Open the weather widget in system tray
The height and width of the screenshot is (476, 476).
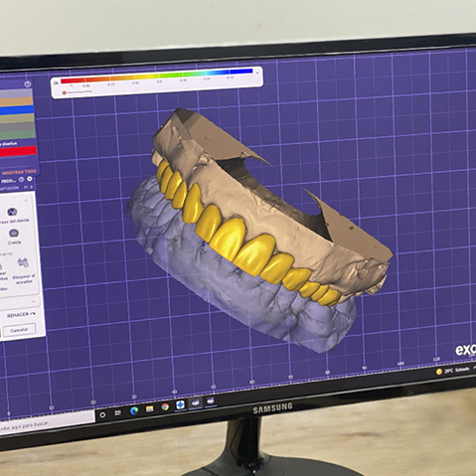coord(453,371)
